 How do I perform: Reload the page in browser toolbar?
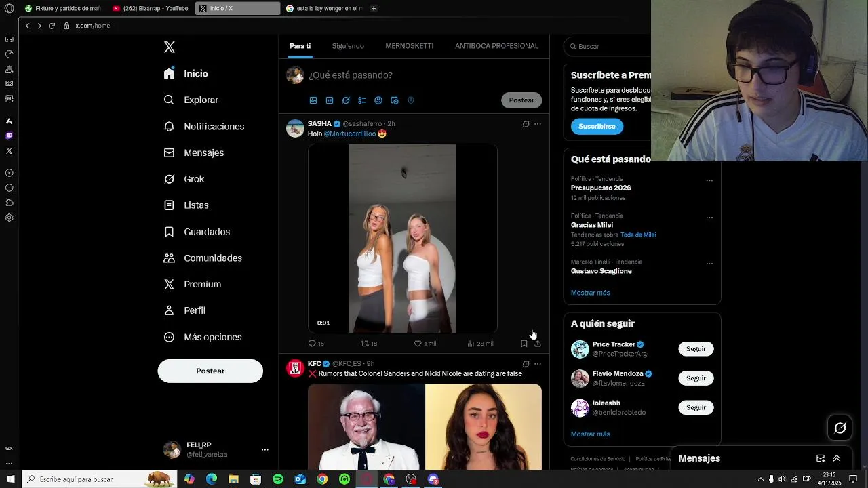(52, 26)
